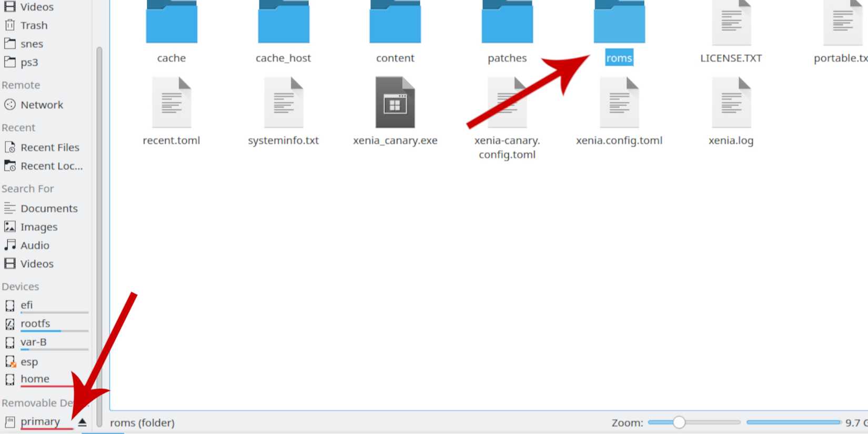Click the systeminfo.txt file
Screen dimensions: 868x434
coord(283,103)
